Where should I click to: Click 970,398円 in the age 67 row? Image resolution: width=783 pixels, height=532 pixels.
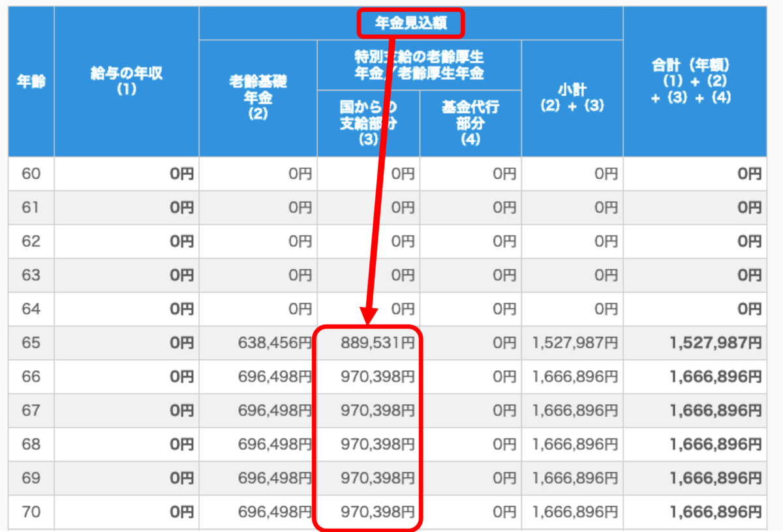click(377, 411)
